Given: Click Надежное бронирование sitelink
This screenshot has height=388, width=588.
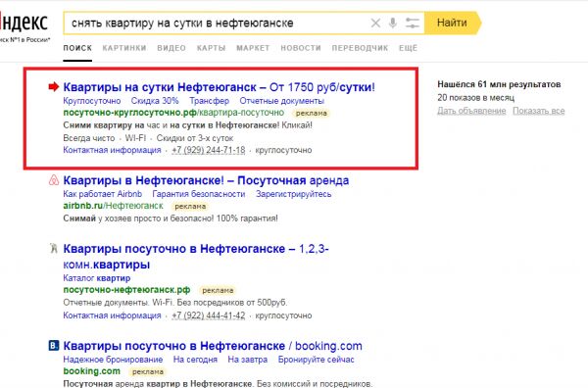Looking at the screenshot, I should [x=113, y=360].
